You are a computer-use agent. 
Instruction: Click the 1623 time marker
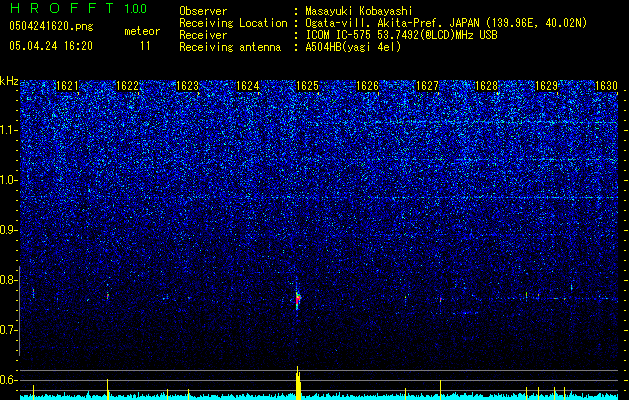coord(187,86)
